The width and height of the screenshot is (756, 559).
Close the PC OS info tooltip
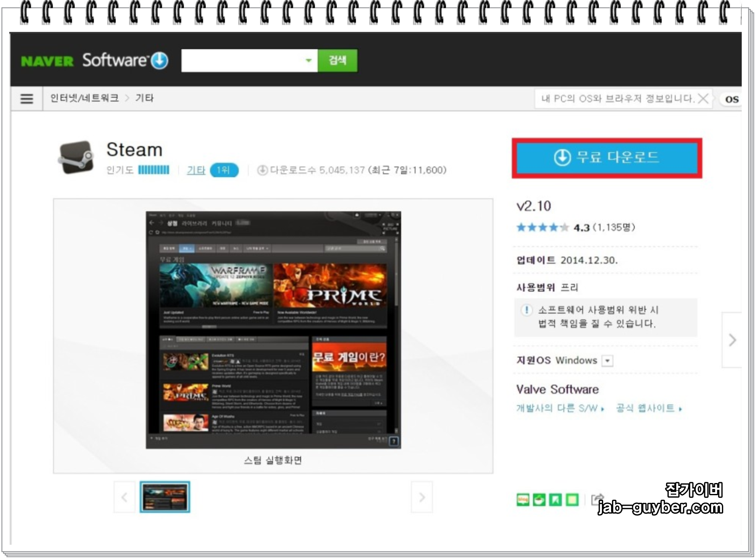coord(703,99)
